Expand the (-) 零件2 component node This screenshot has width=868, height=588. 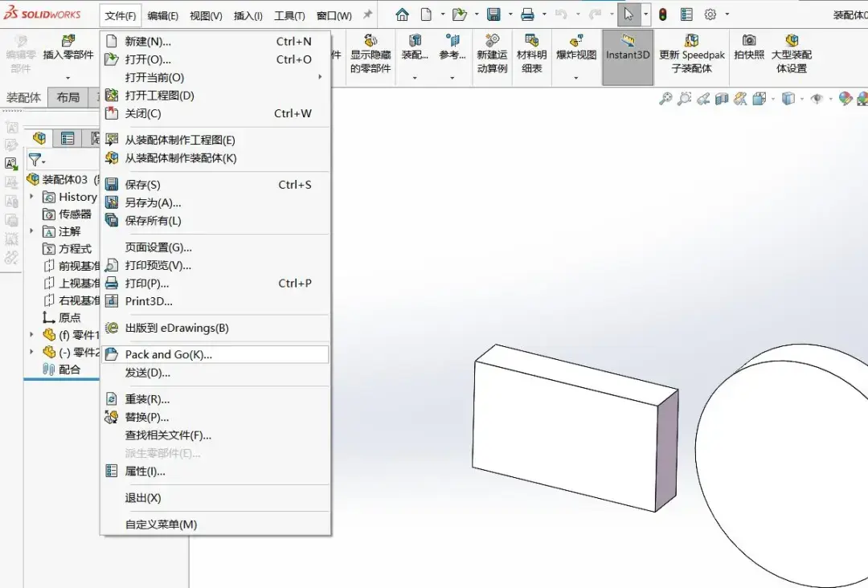31,351
